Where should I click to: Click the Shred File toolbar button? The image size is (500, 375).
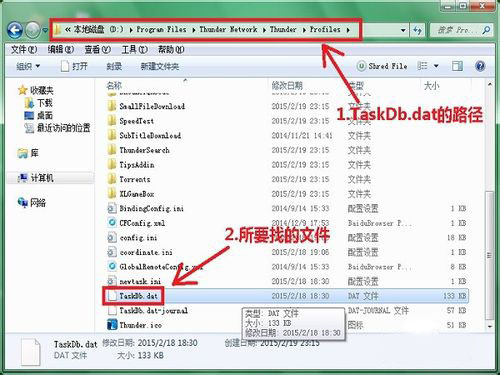pos(382,66)
